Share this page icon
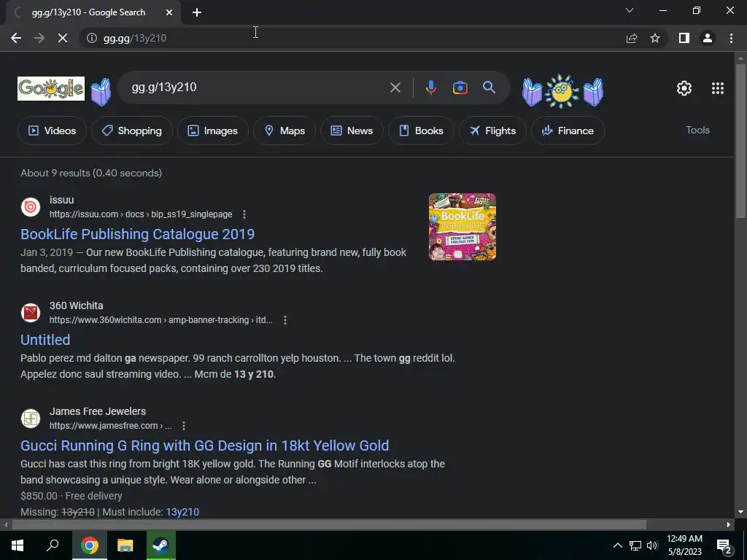 click(632, 38)
